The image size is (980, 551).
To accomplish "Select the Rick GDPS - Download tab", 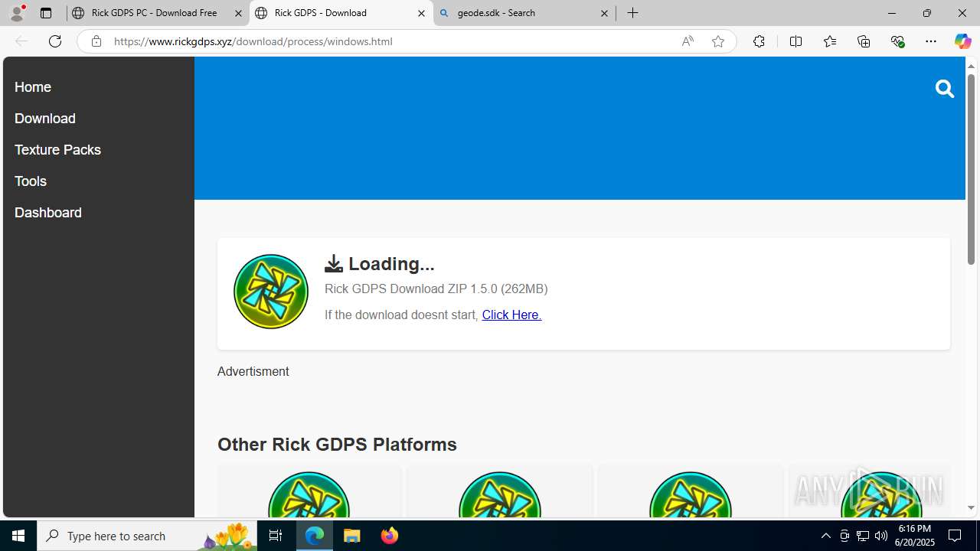I will pyautogui.click(x=341, y=13).
